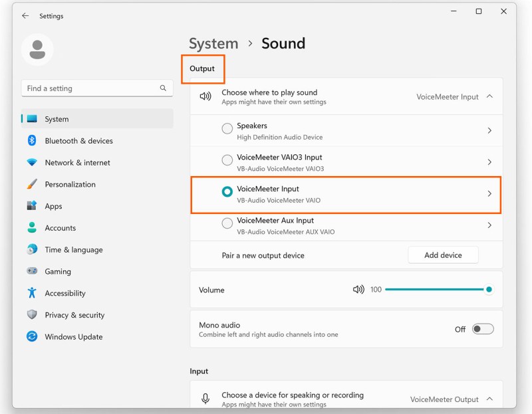Maximize the Settings window
532x414 pixels.
479,11
